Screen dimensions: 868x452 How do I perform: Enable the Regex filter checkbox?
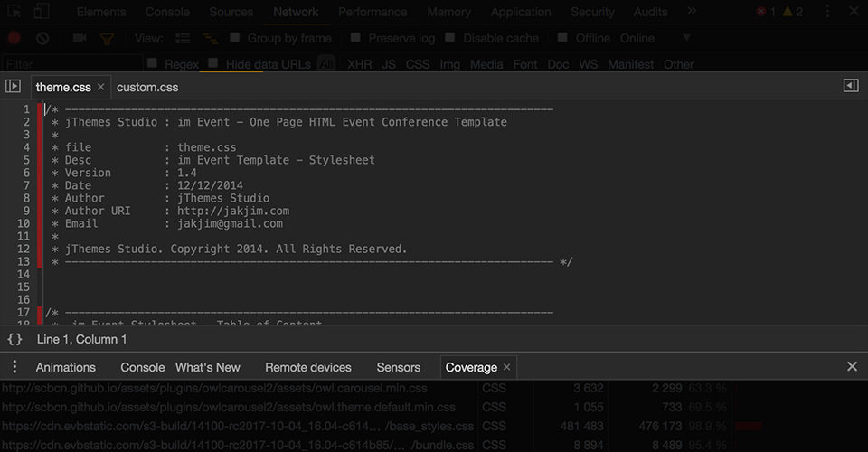click(152, 63)
